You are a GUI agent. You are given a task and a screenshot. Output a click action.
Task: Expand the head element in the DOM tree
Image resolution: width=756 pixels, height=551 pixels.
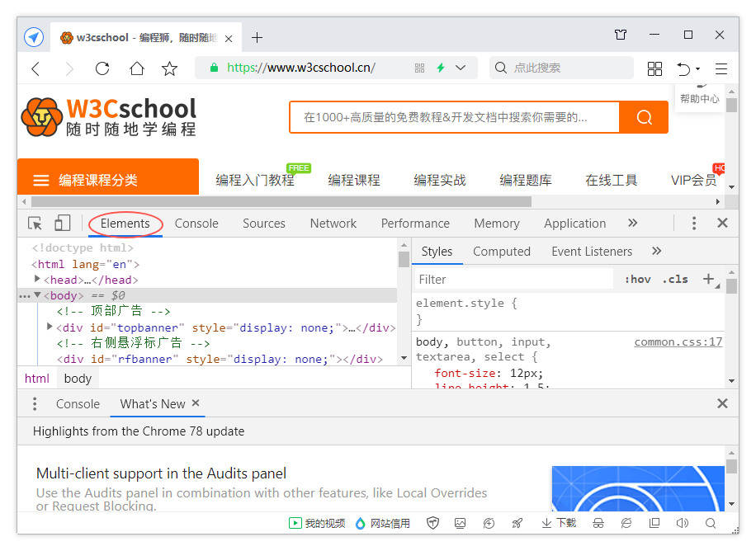37,278
